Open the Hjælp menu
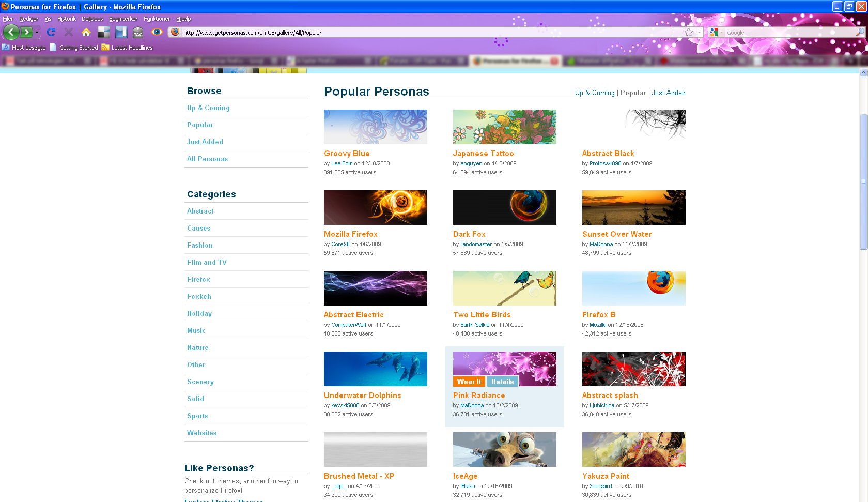The image size is (868, 502). [183, 19]
